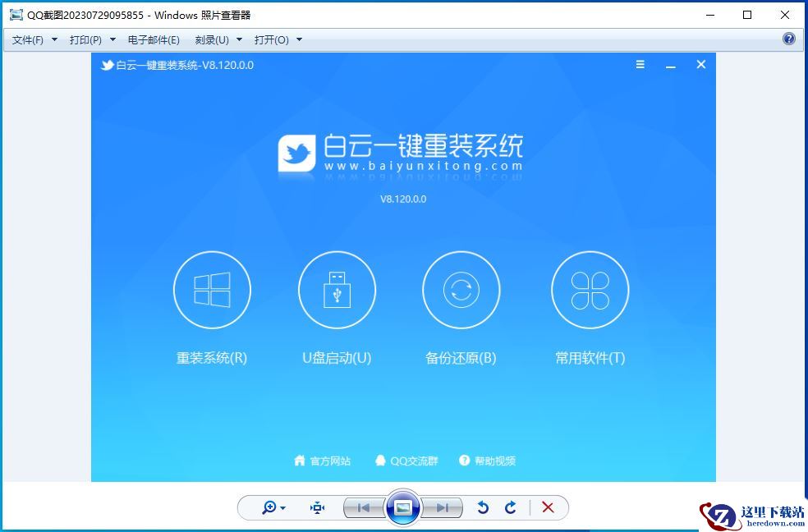The height and width of the screenshot is (532, 808).
Task: Expand the 打开(O) dropdown arrow
Action: [x=300, y=39]
